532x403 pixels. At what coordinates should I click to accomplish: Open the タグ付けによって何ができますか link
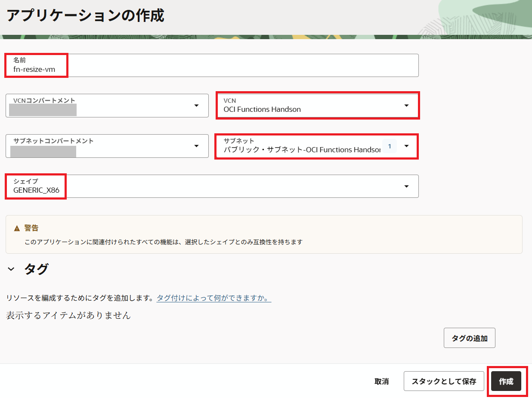click(x=213, y=298)
